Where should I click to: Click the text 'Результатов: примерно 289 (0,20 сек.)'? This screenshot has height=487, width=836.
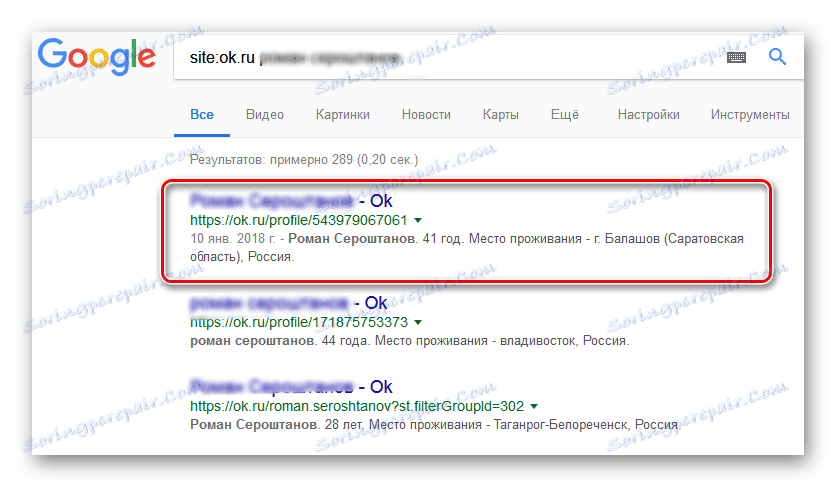click(304, 159)
